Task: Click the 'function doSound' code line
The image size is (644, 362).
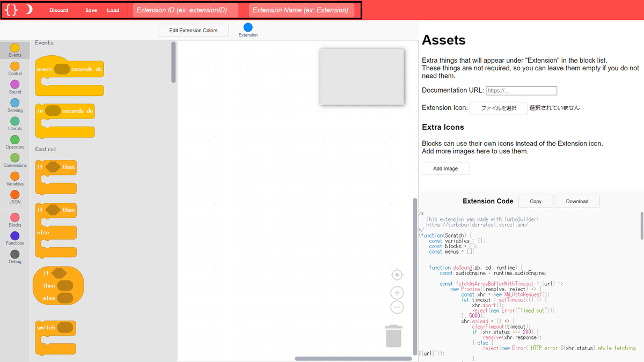Action: click(475, 268)
